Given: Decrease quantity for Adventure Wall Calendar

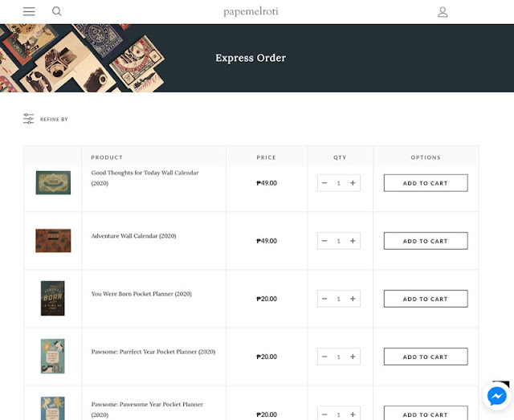Looking at the screenshot, I should click(x=324, y=241).
